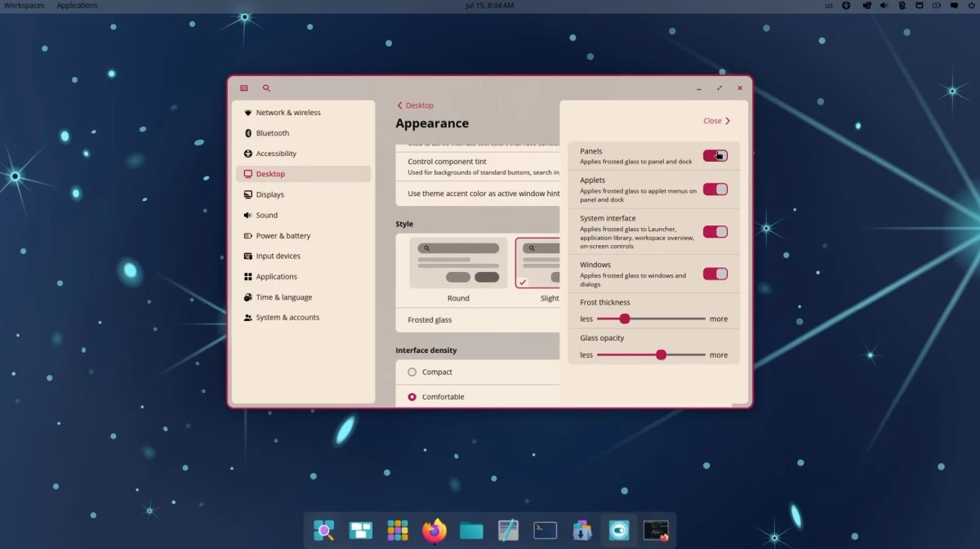
Task: Launch Firefox from the dock
Action: pos(434,530)
